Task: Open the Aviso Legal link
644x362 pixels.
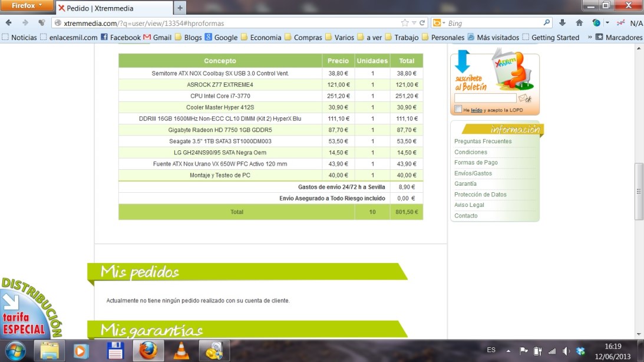Action: 469,205
